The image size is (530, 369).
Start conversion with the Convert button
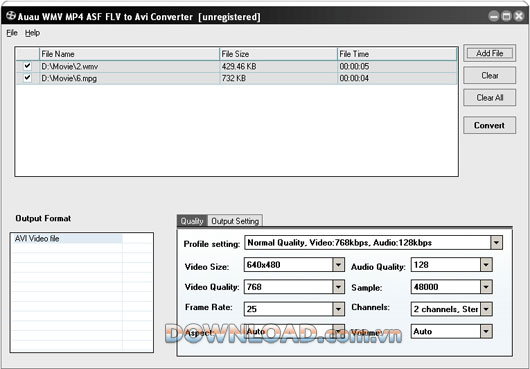coord(489,125)
